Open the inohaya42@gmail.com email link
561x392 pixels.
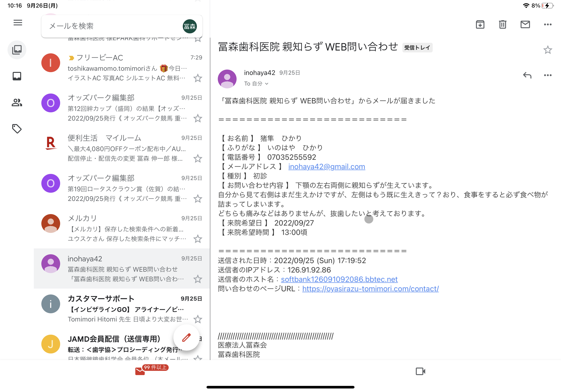point(327,167)
